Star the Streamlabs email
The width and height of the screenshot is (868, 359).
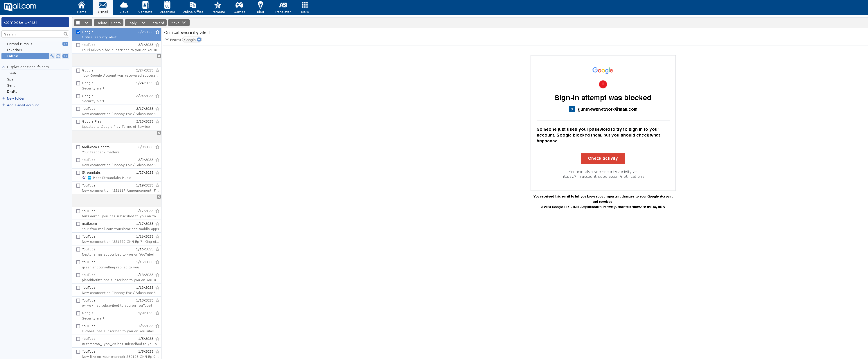coord(157,173)
